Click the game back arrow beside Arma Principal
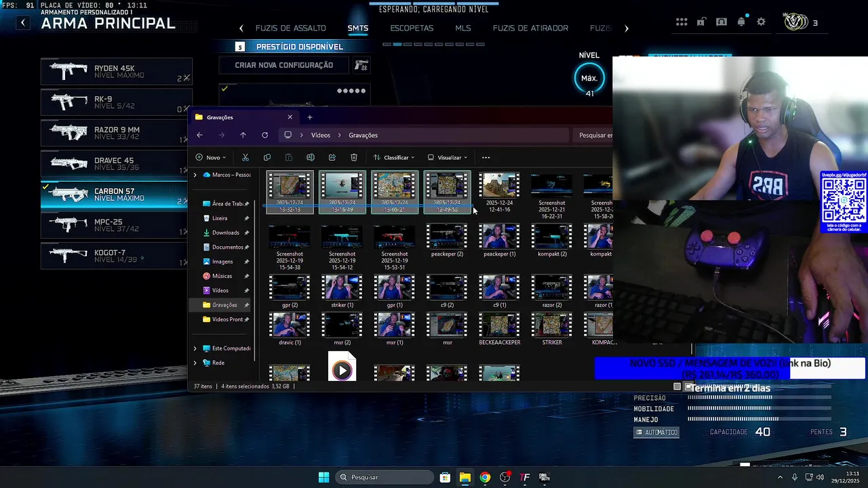Screen dimensions: 868x488 pos(23,22)
